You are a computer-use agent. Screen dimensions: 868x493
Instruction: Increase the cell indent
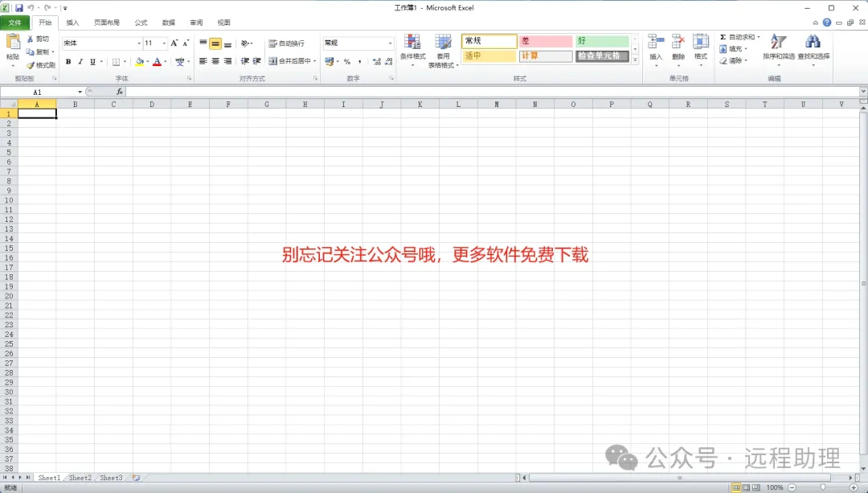coord(257,61)
